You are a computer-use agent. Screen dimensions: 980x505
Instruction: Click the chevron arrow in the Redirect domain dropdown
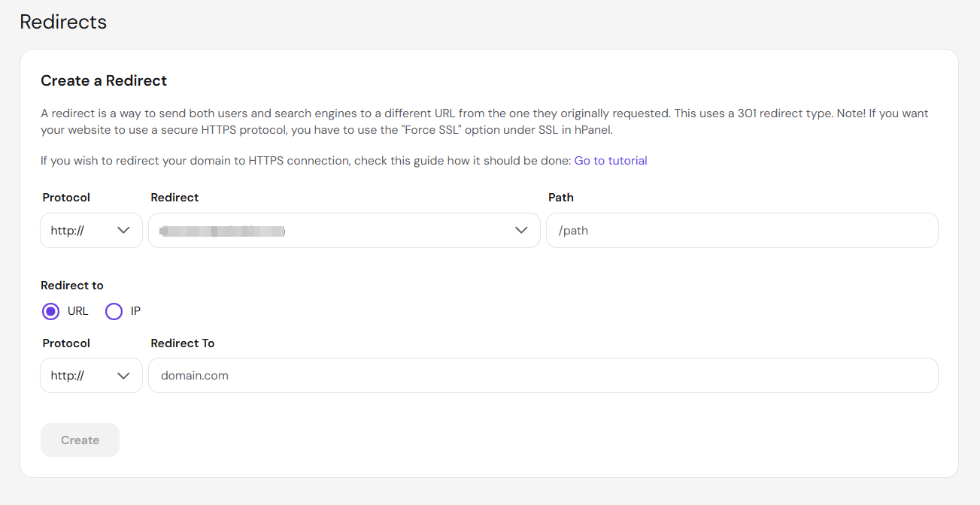(521, 231)
